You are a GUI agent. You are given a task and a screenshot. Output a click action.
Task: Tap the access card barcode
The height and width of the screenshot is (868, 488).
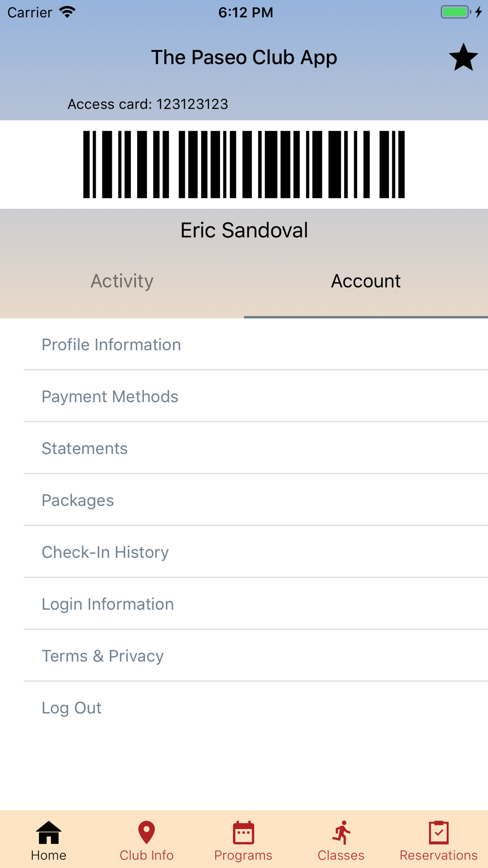[244, 165]
